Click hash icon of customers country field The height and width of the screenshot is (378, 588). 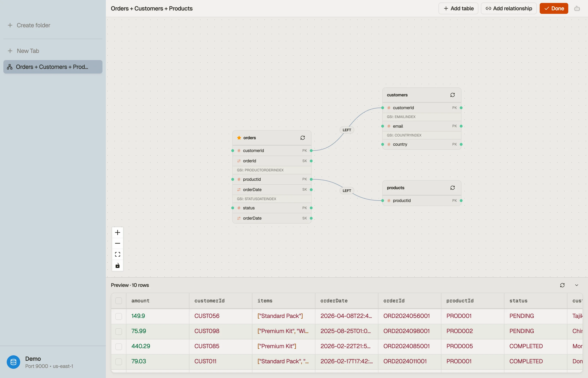tap(389, 144)
